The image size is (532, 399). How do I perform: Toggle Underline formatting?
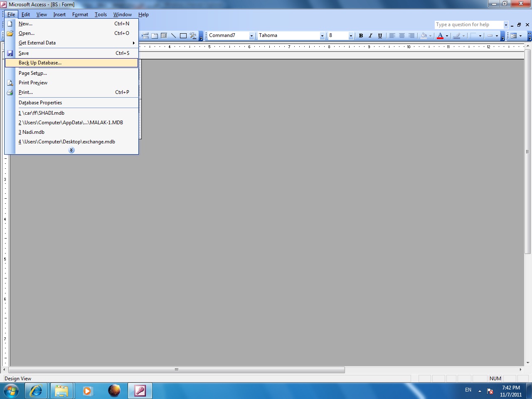[380, 36]
